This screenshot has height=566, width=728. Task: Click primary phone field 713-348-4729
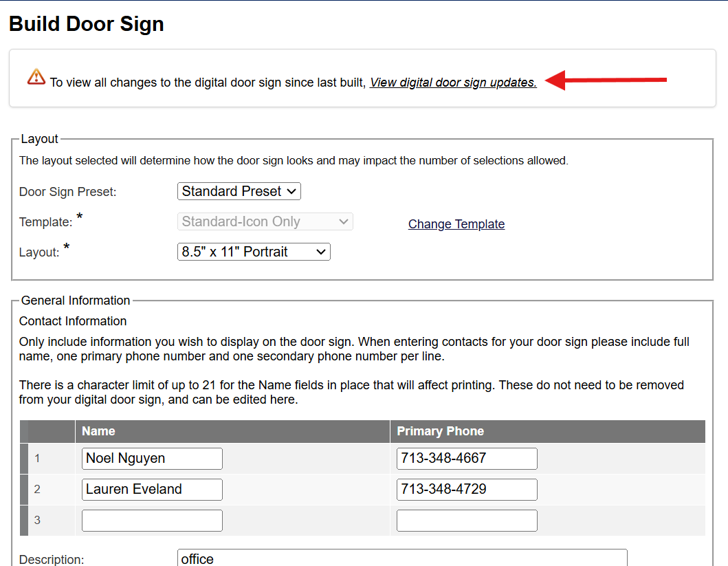(x=467, y=490)
